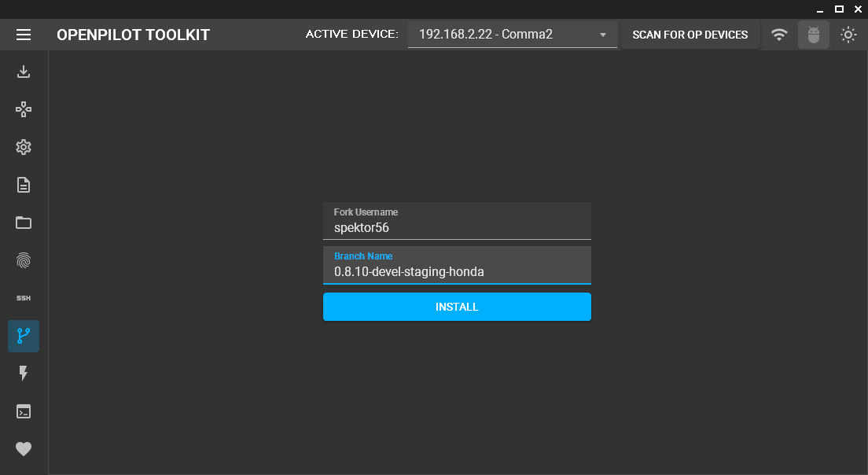Viewport: 868px width, 475px height.
Task: Open the file explorer folder icon
Action: tap(24, 223)
